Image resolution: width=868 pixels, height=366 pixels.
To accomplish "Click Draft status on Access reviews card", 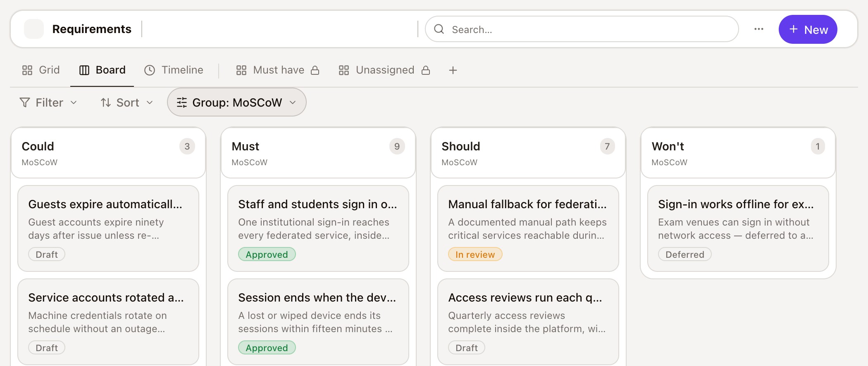I will pyautogui.click(x=467, y=348).
